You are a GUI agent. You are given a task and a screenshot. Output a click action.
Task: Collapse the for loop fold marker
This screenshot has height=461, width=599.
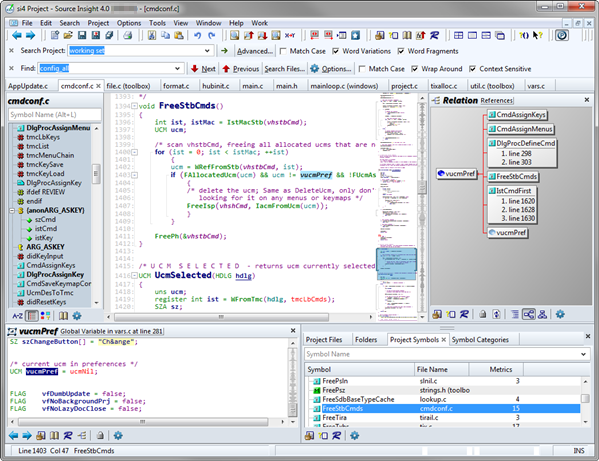(x=134, y=152)
